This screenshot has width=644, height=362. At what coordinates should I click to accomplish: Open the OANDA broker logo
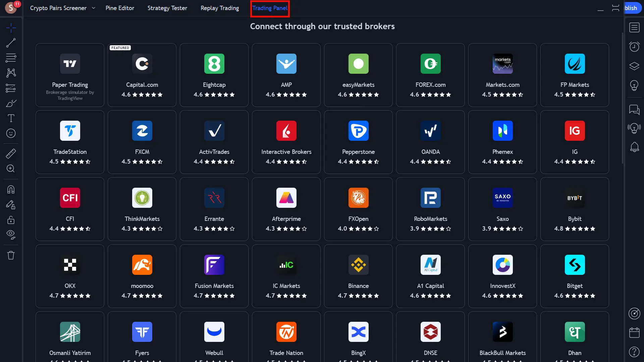click(430, 131)
